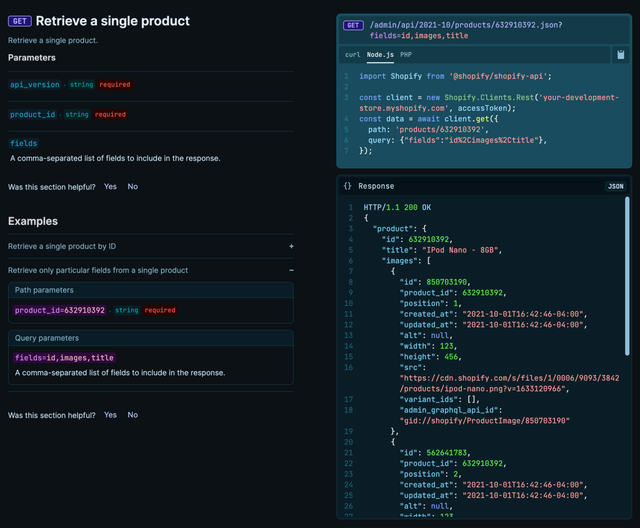
Task: Click the curly braces Response icon
Action: [x=347, y=186]
